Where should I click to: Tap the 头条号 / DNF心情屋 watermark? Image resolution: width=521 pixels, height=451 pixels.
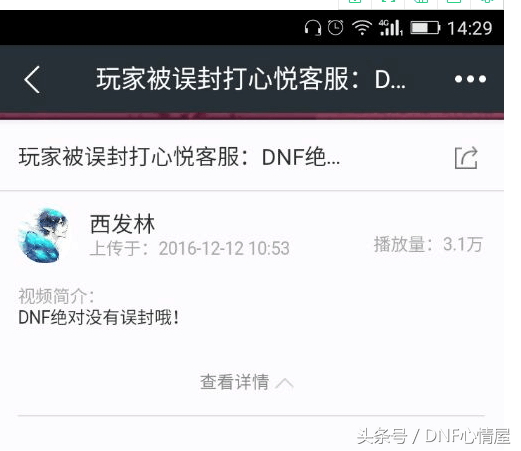(434, 436)
